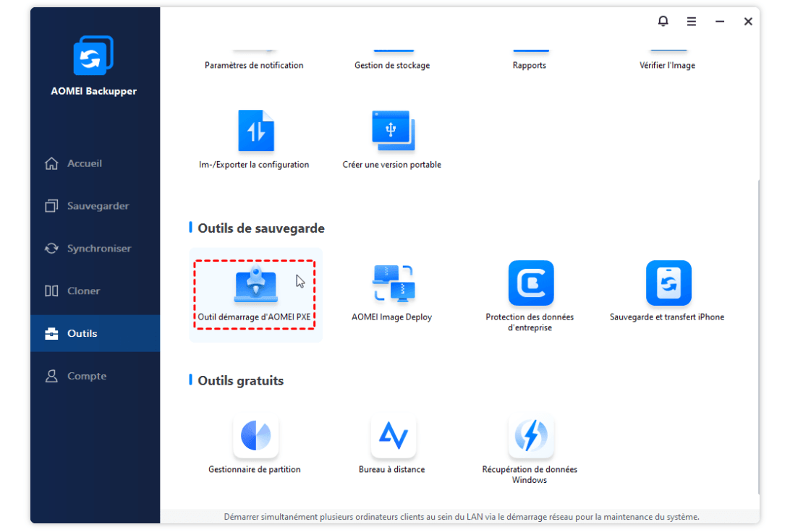The width and height of the screenshot is (790, 532).
Task: Minimize the AOMEI Backupper window
Action: point(719,21)
